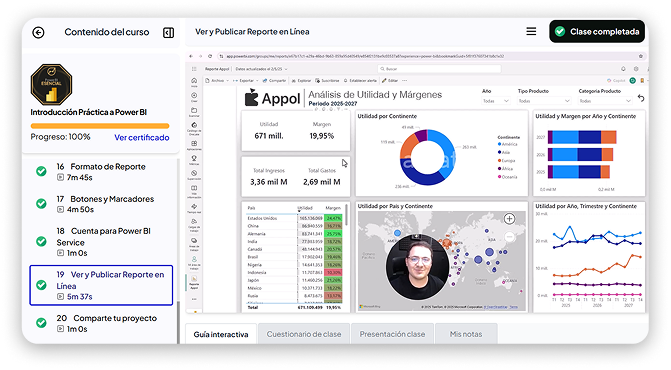The height and width of the screenshot is (370, 671).
Task: Sort the table by Utilidad column header
Action: coord(305,208)
